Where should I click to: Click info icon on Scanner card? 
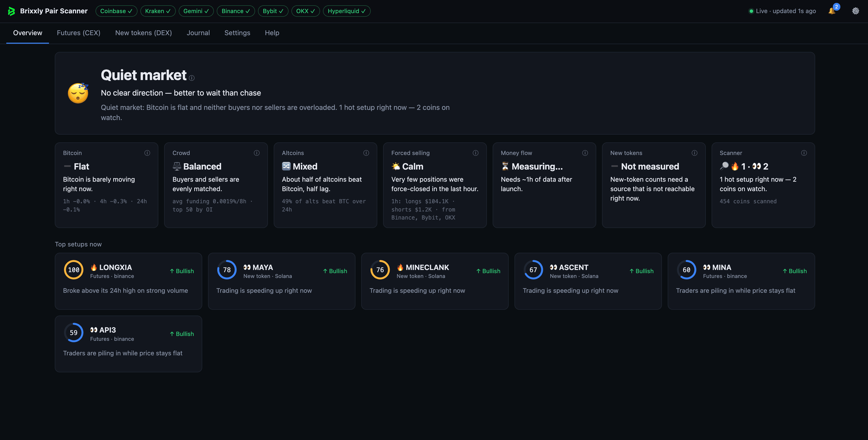click(x=804, y=153)
